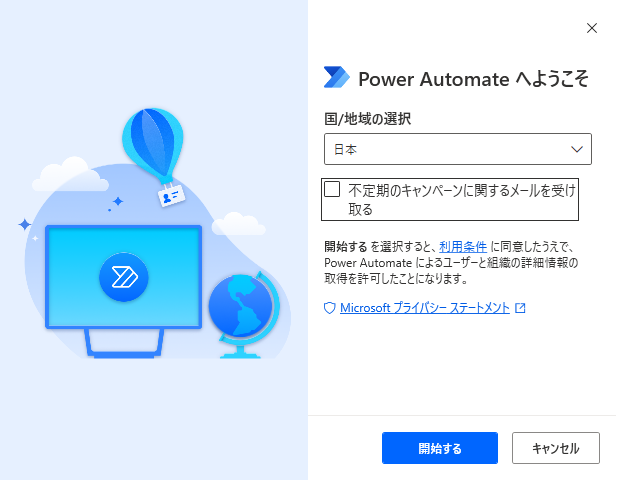Click the 開始する button
Image resolution: width=620 pixels, height=480 pixels.
440,448
